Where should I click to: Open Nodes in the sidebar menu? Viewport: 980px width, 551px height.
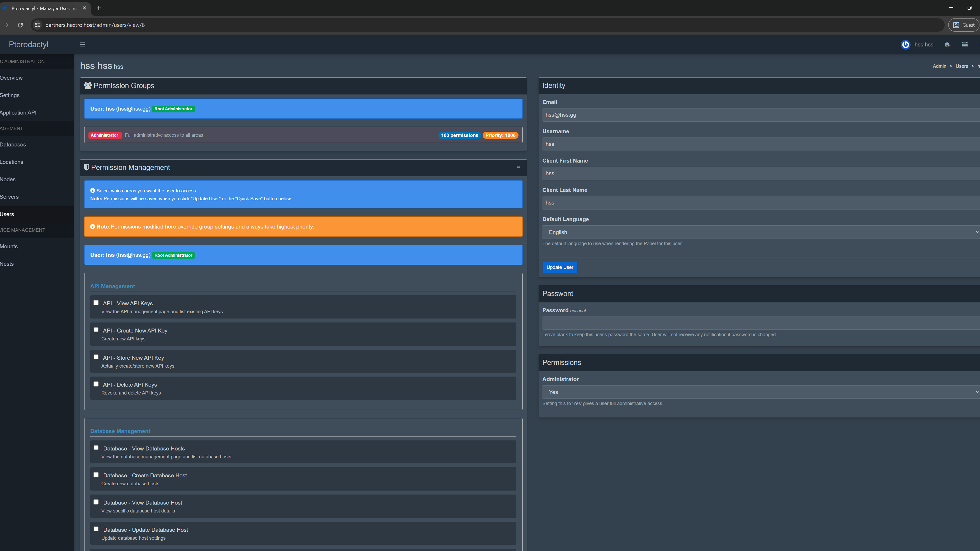pyautogui.click(x=8, y=179)
